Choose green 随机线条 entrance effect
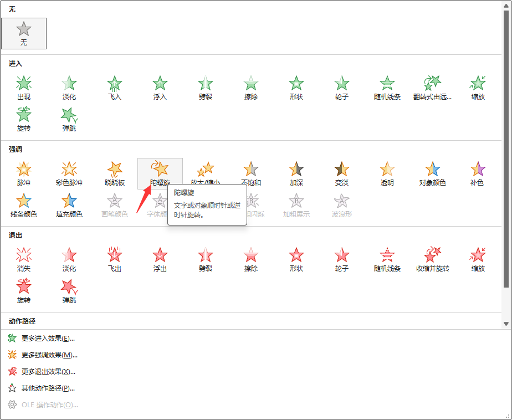Viewport: 512px width, 420px height. (x=387, y=88)
